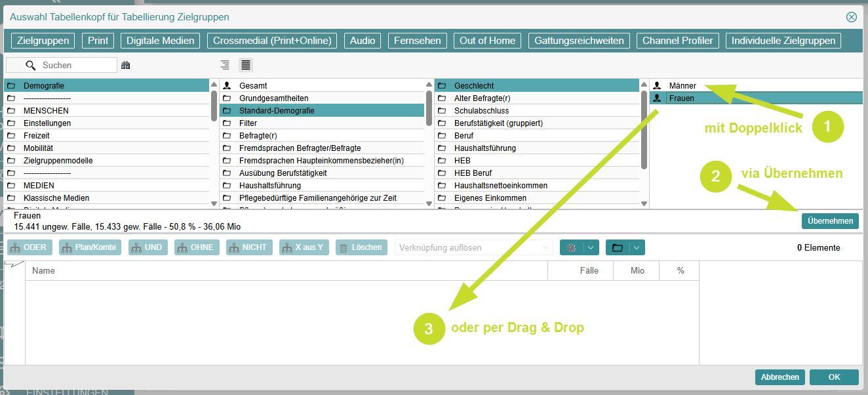Click the Löschen trash button
The width and height of the screenshot is (868, 395).
361,247
